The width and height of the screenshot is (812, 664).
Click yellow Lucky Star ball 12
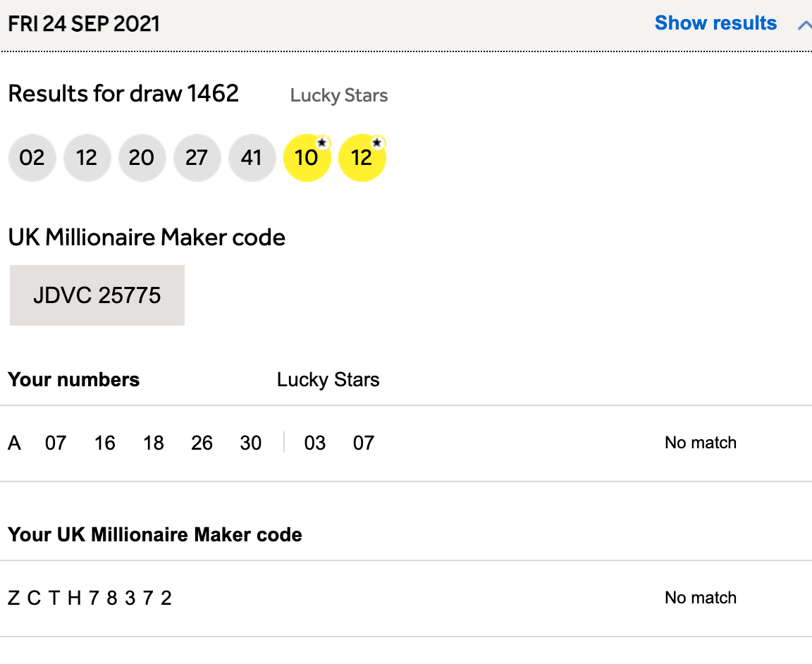(x=362, y=158)
